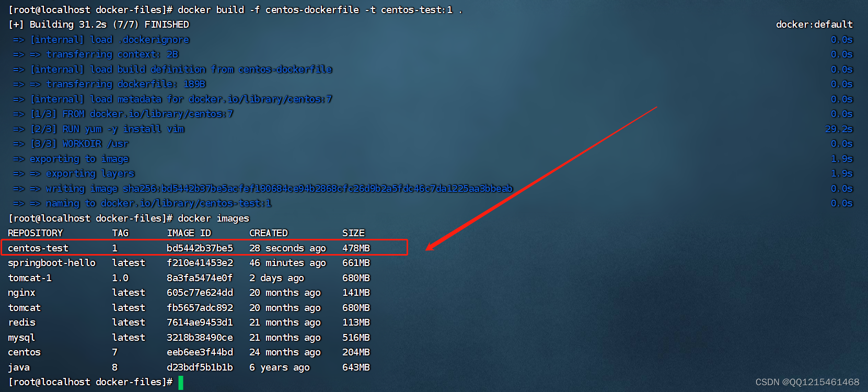Click the 'java' repository name
This screenshot has width=868, height=392.
(19, 367)
